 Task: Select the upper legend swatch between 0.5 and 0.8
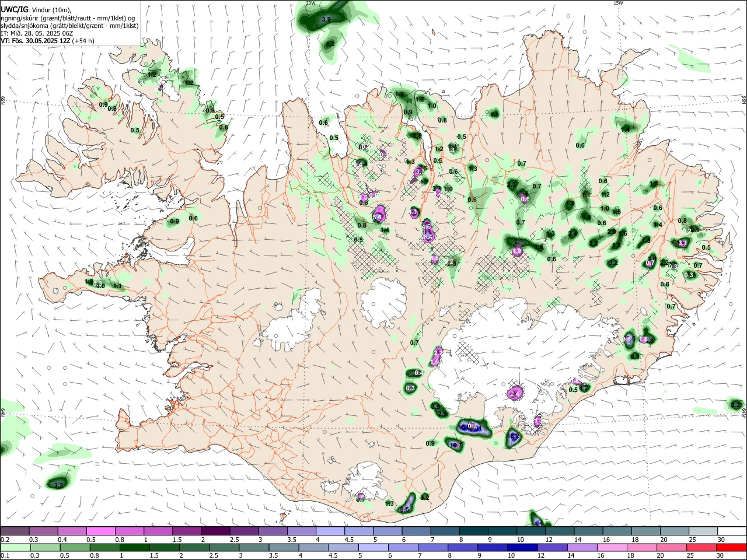tap(101, 531)
